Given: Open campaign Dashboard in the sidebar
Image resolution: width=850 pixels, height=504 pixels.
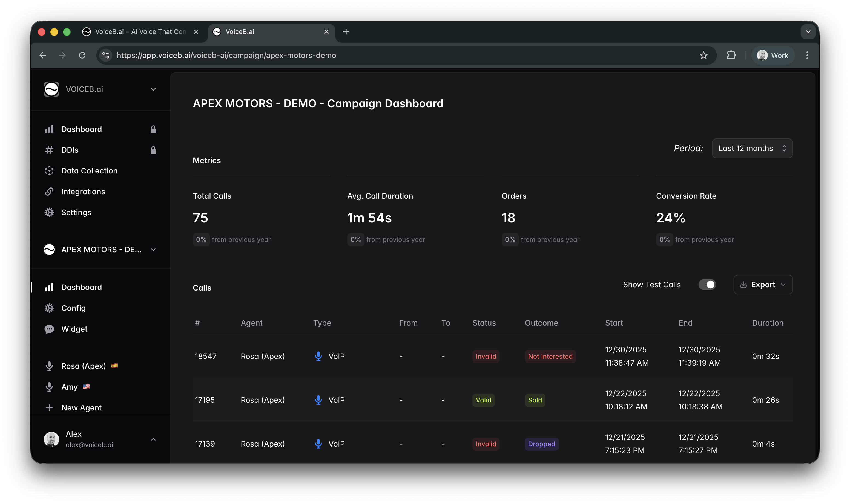Looking at the screenshot, I should coord(82,287).
